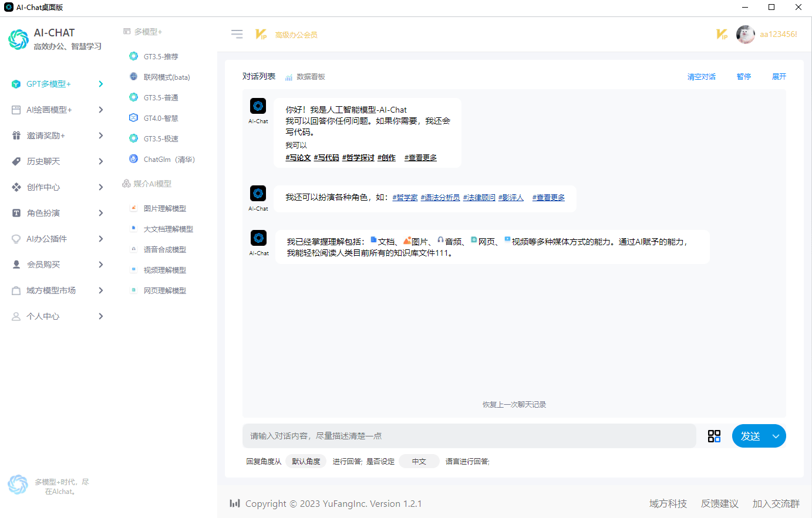Click the GT3.5-推荐 model icon
812x518 pixels.
[x=134, y=56]
